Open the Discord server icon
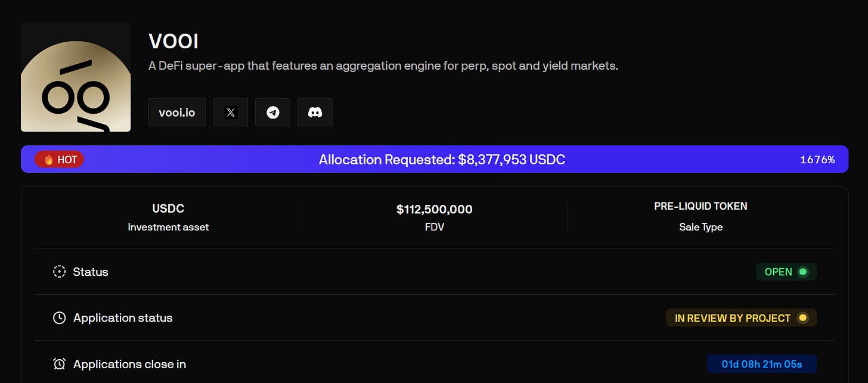The width and height of the screenshot is (868, 383). click(x=315, y=112)
